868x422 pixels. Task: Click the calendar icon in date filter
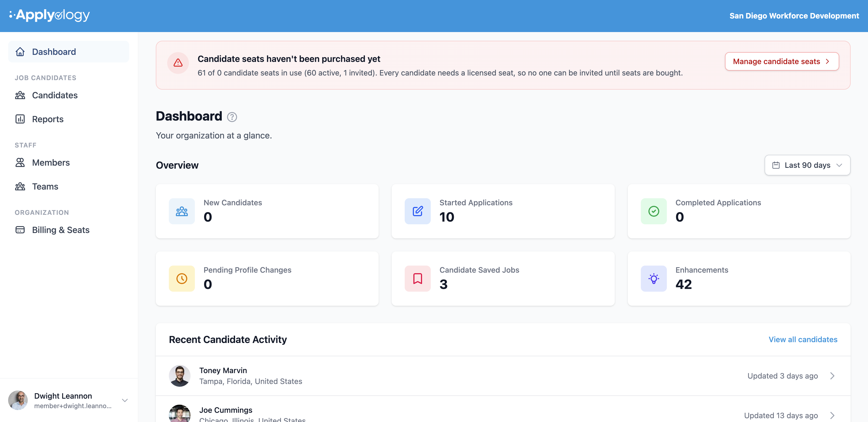(776, 165)
